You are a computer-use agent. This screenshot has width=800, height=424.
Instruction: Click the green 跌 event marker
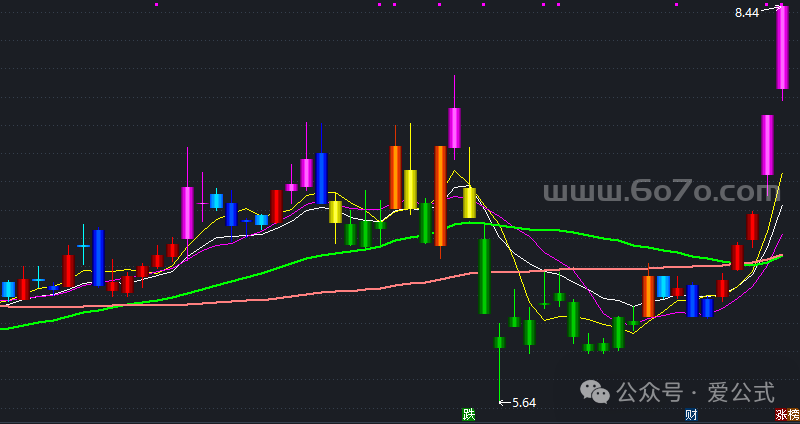(469, 414)
